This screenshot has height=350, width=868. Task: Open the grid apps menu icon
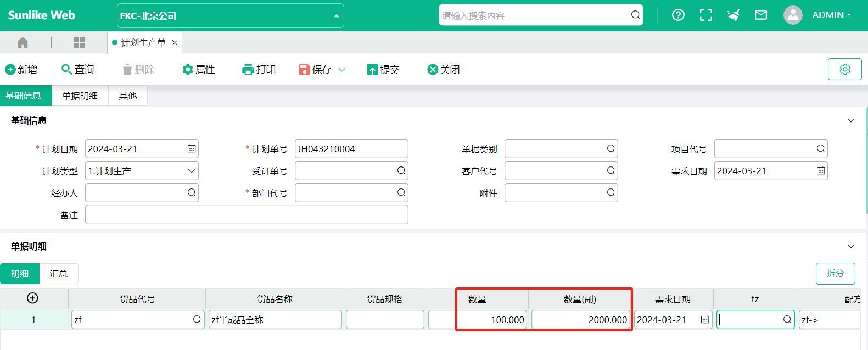point(80,43)
